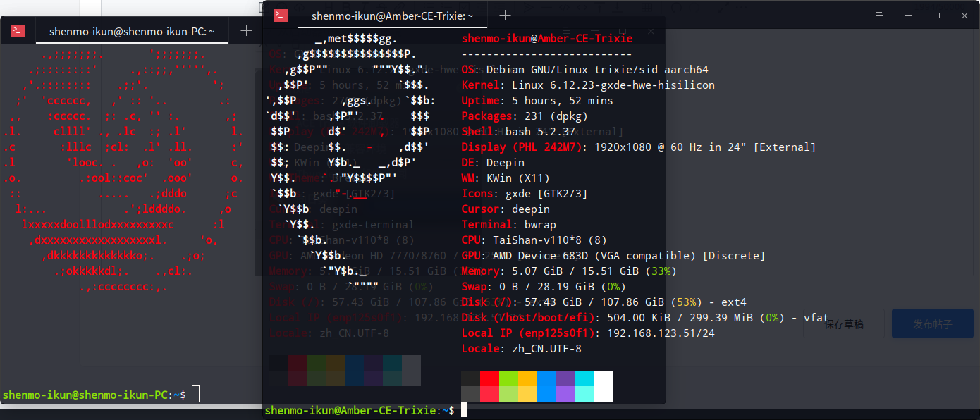This screenshot has height=420, width=980.
Task: Maximize the Amber-CE-Trixie terminal window
Action: [936, 16]
